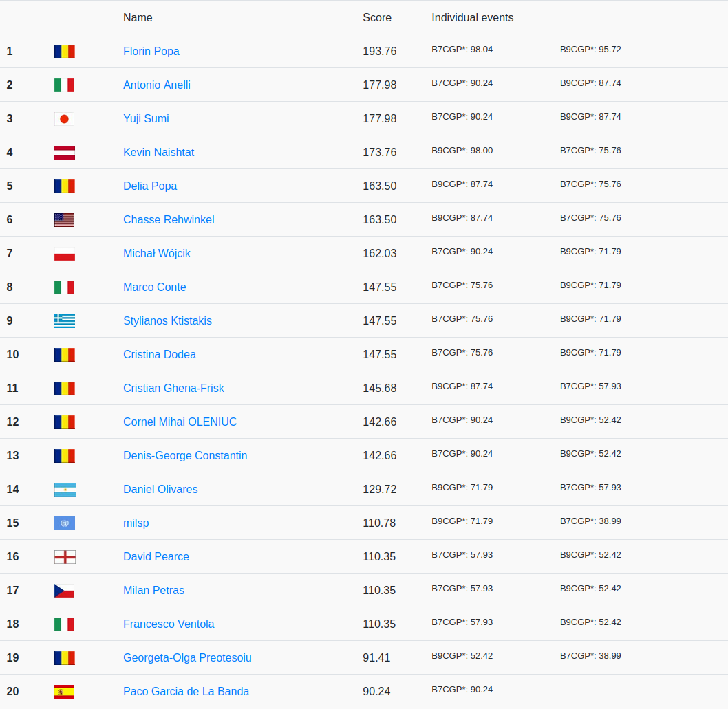Click the England flag beside David Pearce
This screenshot has height=709, width=728.
pos(64,557)
